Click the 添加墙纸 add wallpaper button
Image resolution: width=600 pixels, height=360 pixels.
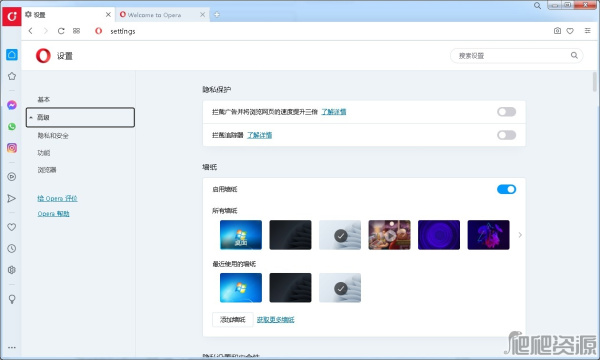point(233,319)
